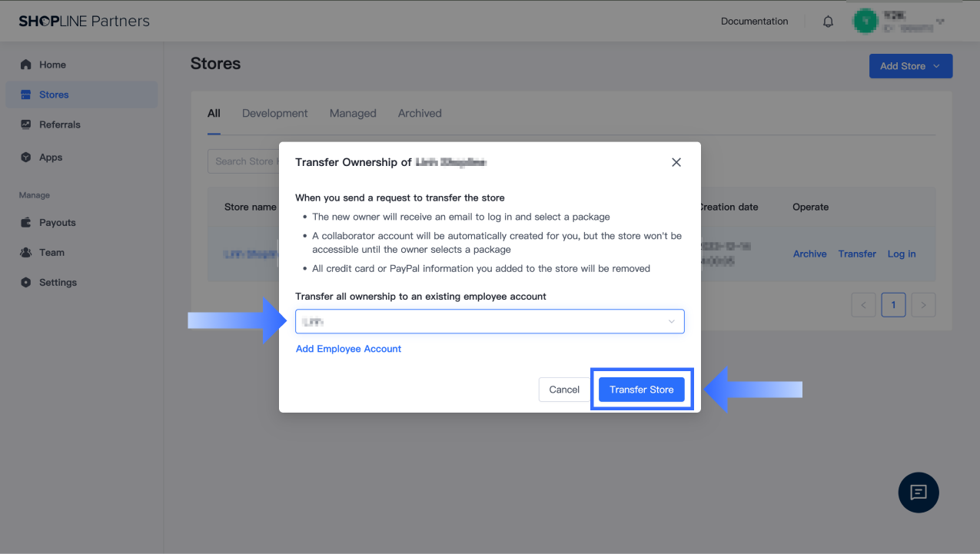Image resolution: width=980 pixels, height=554 pixels.
Task: Click the Team people icon
Action: (x=26, y=252)
